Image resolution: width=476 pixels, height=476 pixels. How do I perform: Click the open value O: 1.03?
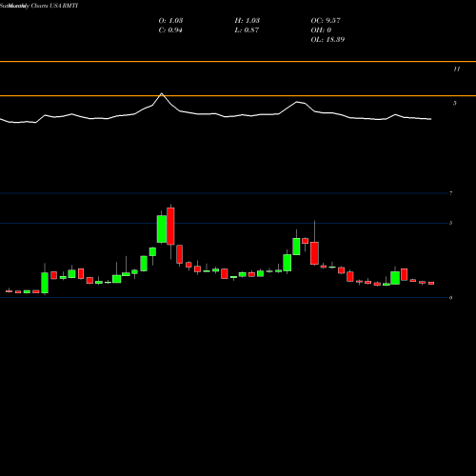coord(170,21)
